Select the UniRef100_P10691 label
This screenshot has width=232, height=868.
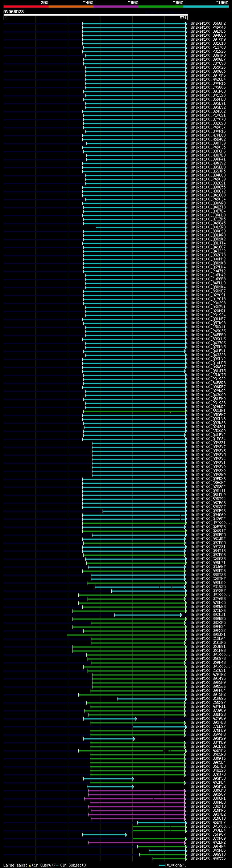click(208, 115)
